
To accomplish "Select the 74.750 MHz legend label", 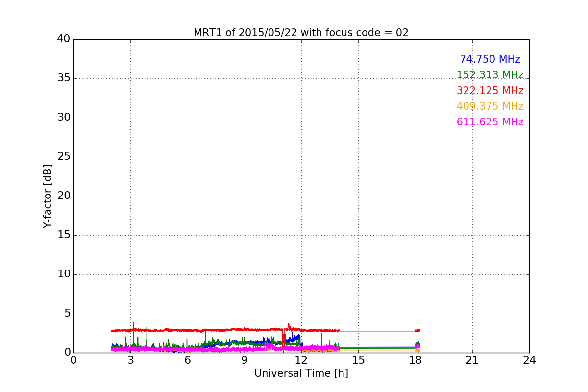I will [x=490, y=59].
